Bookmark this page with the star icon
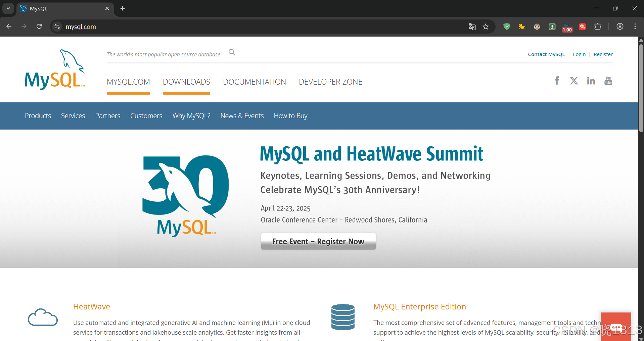The width and height of the screenshot is (644, 341). click(x=486, y=27)
